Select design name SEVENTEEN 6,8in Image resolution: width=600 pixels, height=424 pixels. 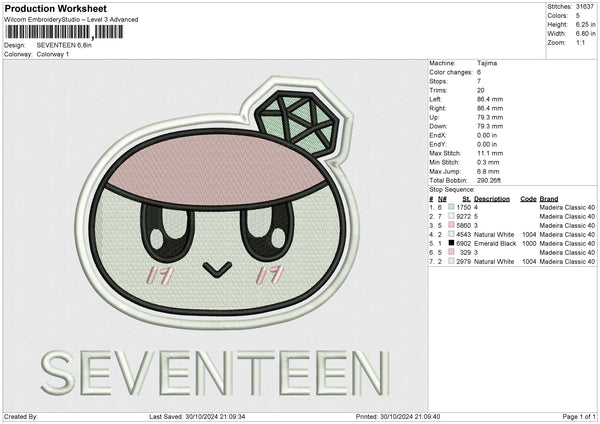64,45
